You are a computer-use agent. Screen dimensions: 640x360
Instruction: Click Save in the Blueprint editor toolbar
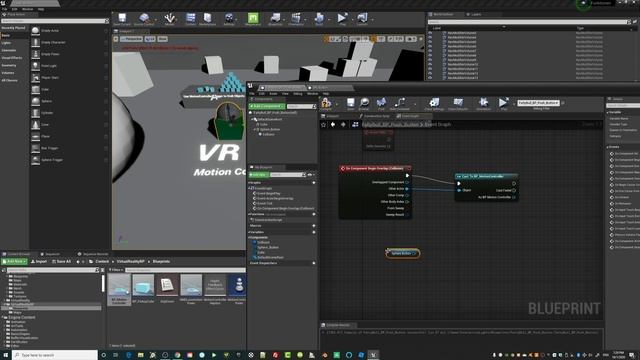(x=351, y=104)
